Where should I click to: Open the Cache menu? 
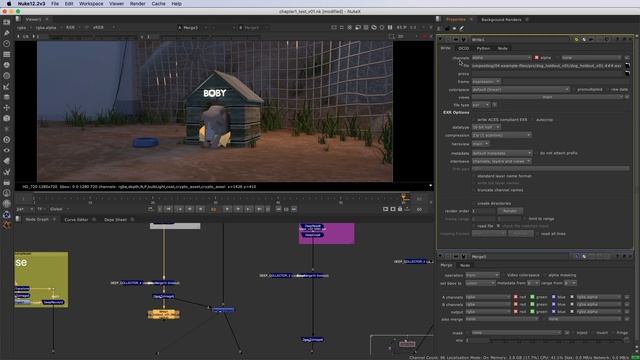[158, 4]
